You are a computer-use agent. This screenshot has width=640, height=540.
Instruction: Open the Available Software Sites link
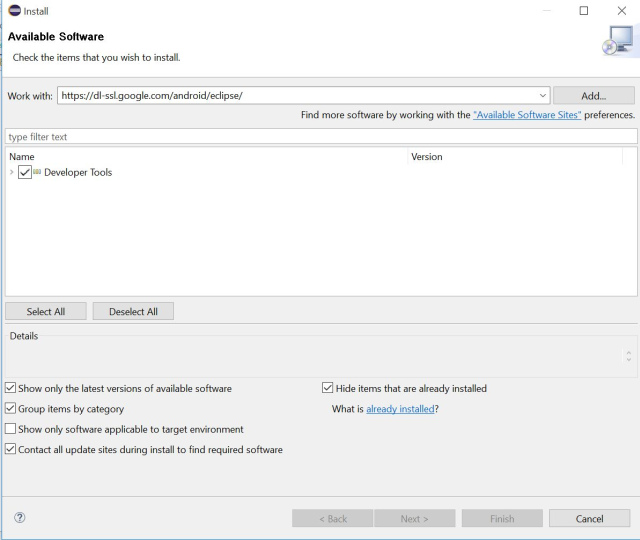pos(527,116)
